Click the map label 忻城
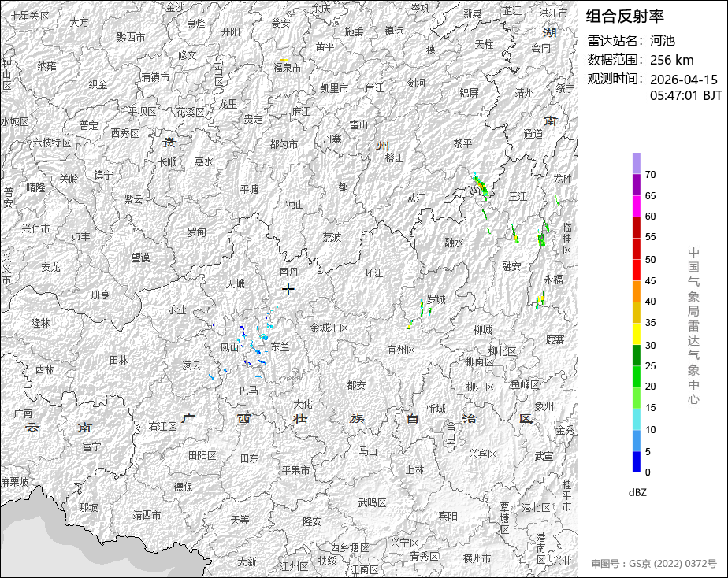728x578 pixels. coord(436,409)
